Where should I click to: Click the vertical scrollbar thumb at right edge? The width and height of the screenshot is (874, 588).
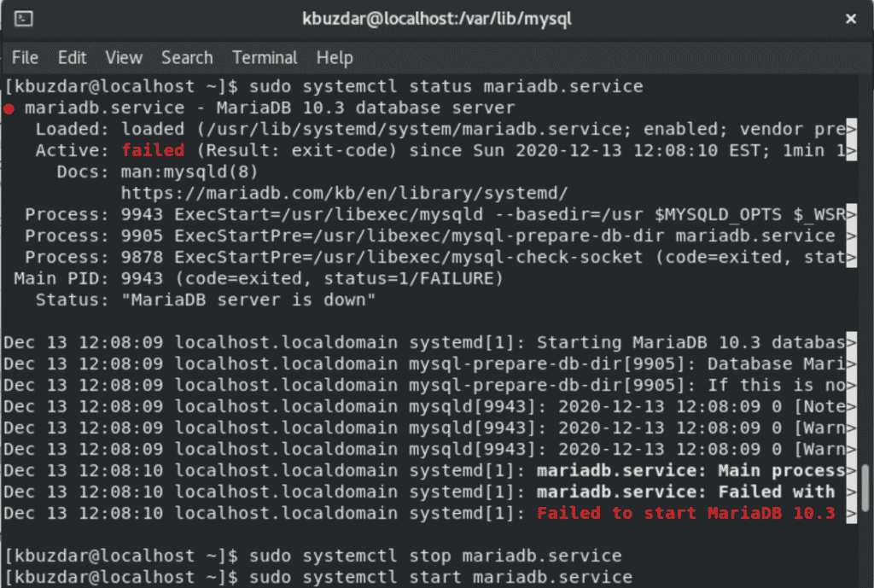tap(865, 487)
